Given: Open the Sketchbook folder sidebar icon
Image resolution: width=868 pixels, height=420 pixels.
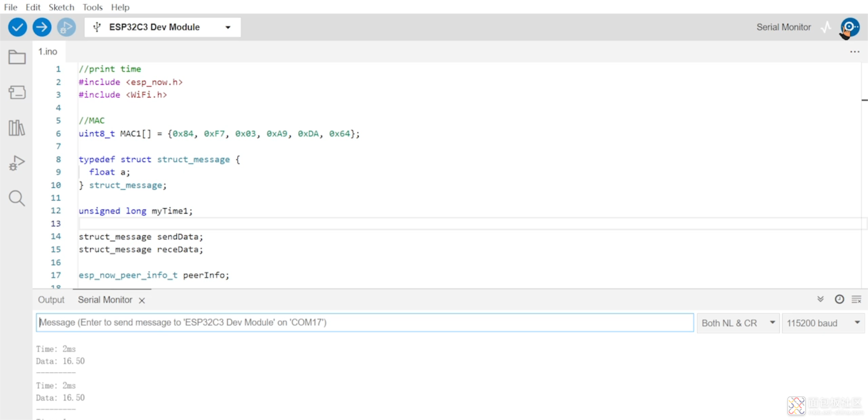Looking at the screenshot, I should point(17,57).
